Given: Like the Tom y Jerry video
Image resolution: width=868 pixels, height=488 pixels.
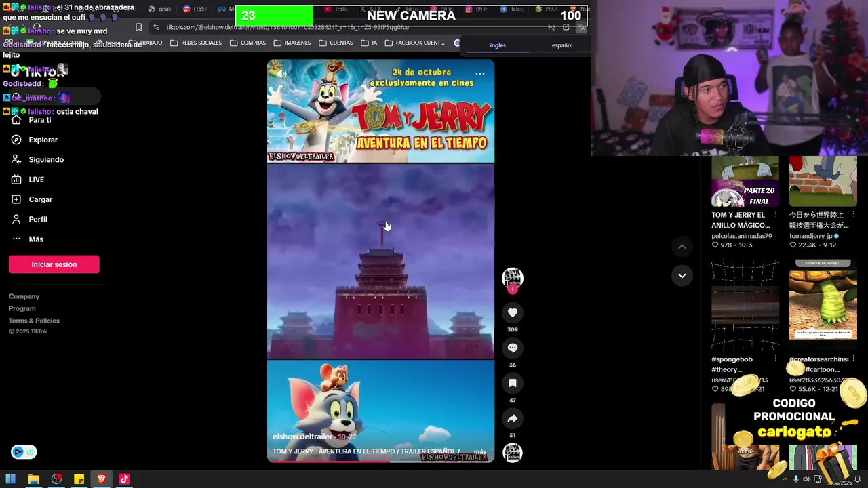Looking at the screenshot, I should [x=513, y=312].
